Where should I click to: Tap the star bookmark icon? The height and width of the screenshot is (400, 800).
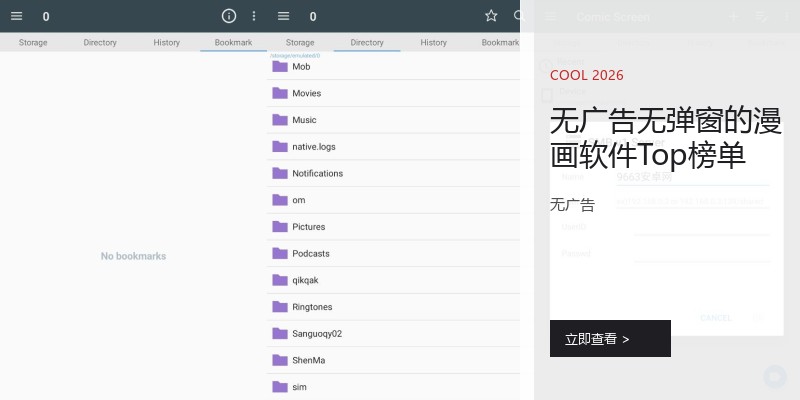tap(491, 16)
